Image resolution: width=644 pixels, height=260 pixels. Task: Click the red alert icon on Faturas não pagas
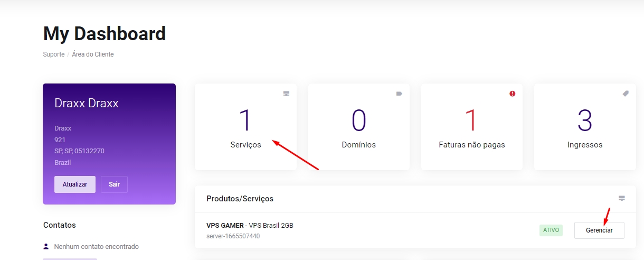tap(512, 94)
